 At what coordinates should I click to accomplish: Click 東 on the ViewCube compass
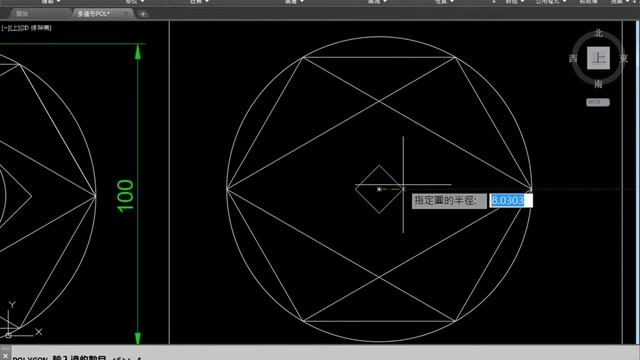click(624, 59)
